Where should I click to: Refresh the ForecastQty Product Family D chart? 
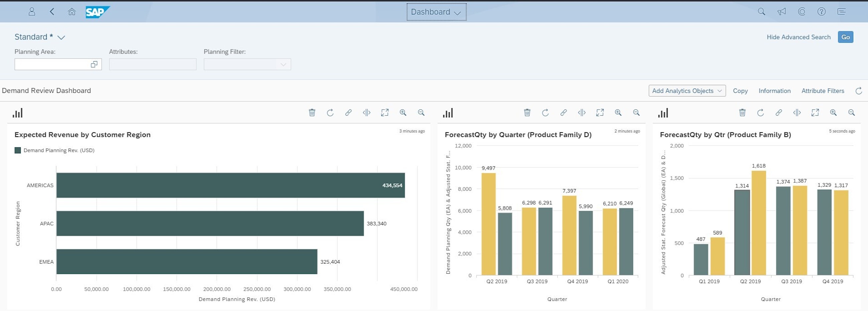point(545,113)
